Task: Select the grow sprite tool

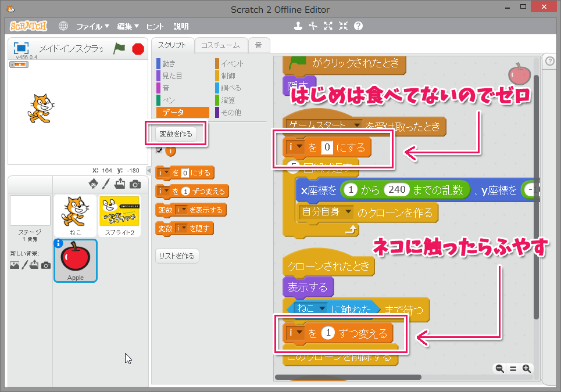Action: click(328, 26)
